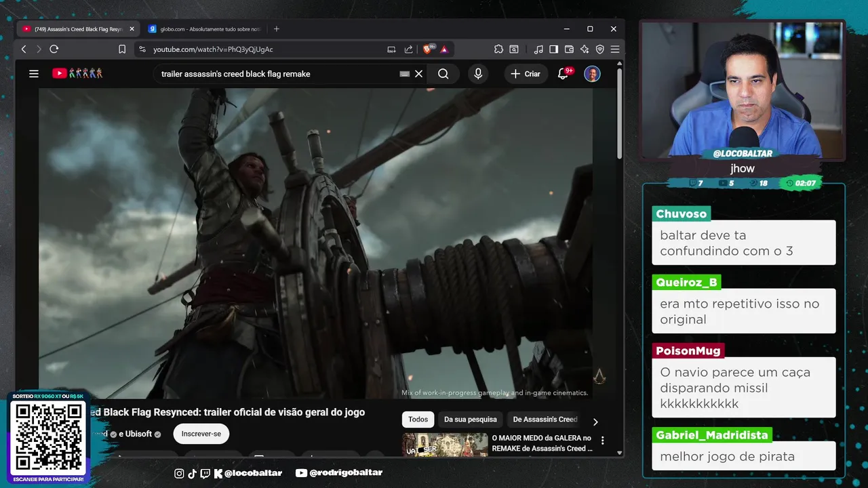Go back in the browser
Screen dimensions: 868x488
pyautogui.click(x=24, y=49)
